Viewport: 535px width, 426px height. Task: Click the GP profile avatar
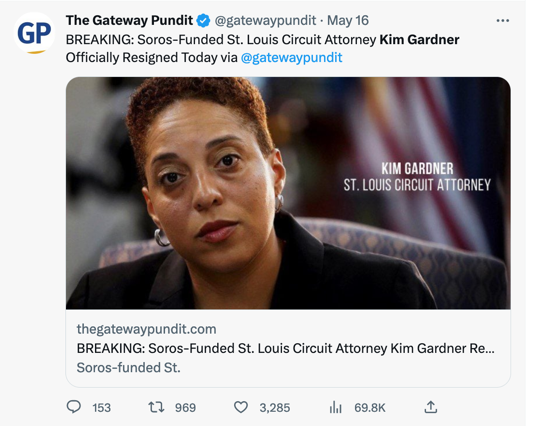(34, 33)
